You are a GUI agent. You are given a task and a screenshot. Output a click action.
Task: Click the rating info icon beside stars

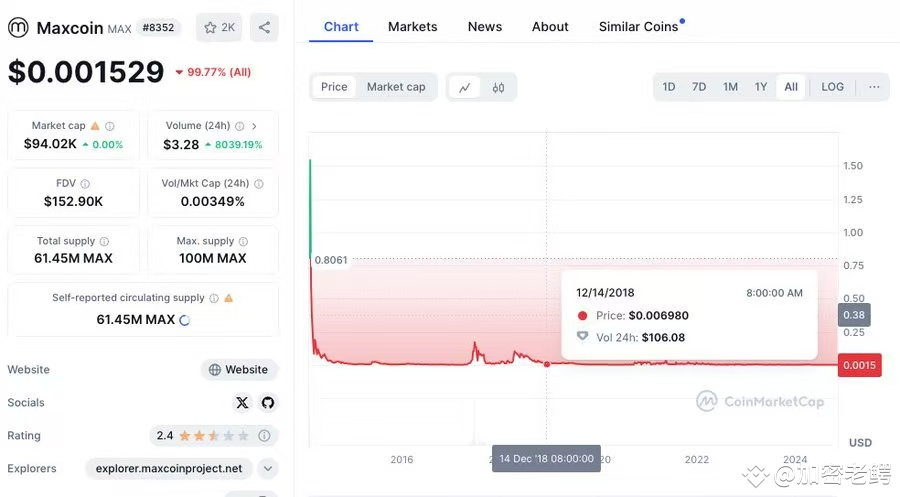264,436
